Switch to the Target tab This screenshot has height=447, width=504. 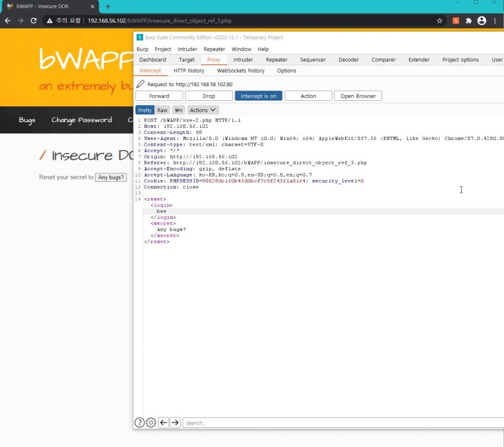186,60
